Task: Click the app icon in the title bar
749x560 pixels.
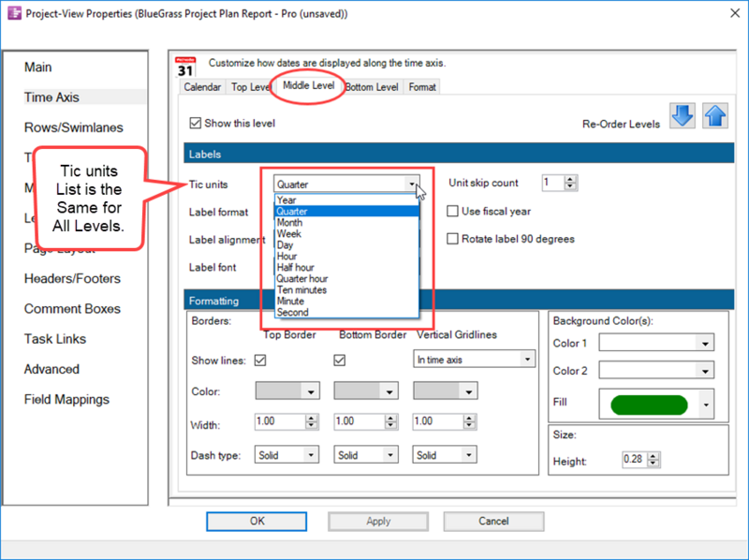Action: [x=14, y=13]
